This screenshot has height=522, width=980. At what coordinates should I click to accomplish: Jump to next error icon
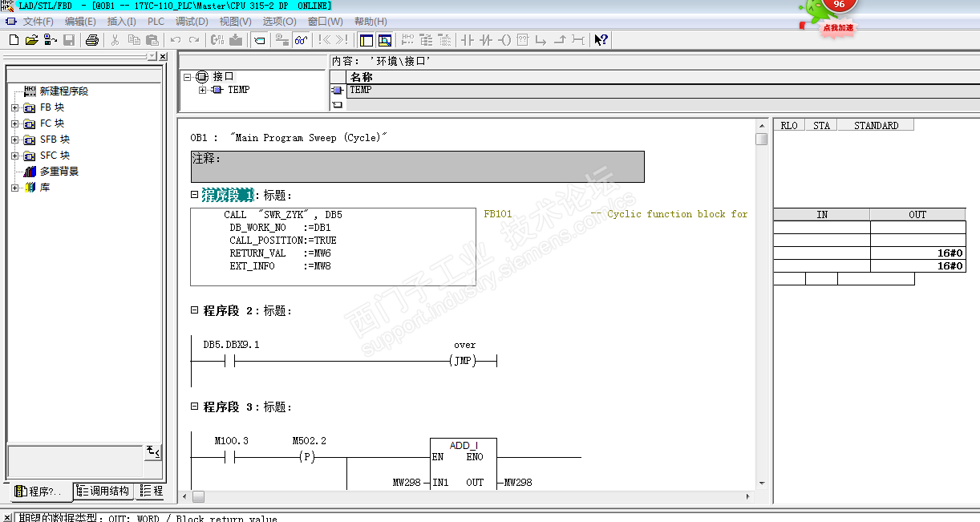(x=342, y=40)
